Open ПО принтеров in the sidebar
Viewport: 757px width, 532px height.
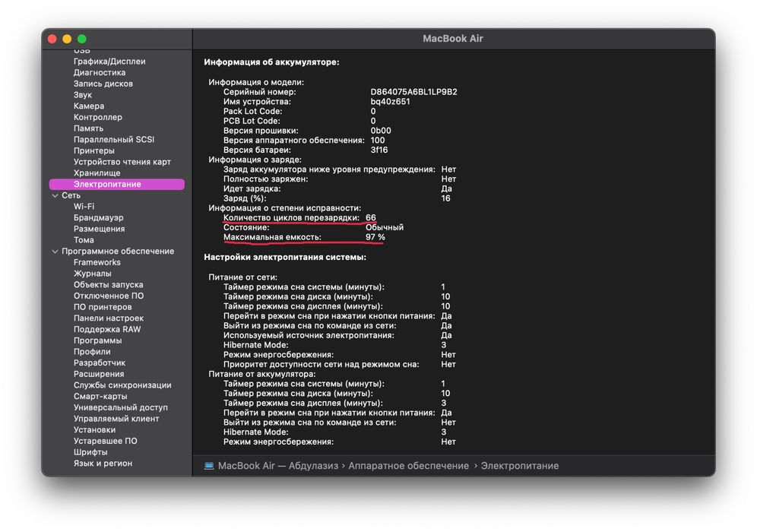coord(103,306)
